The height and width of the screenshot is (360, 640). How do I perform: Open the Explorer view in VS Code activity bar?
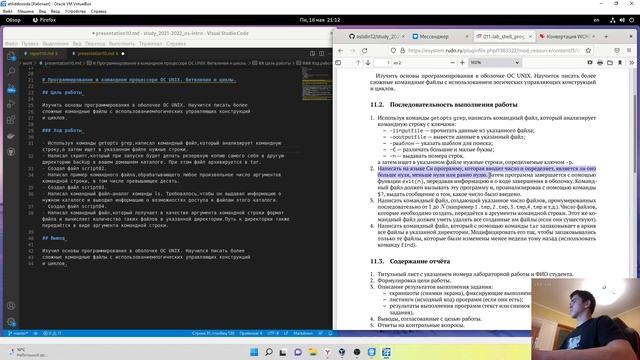pyautogui.click(x=11, y=56)
